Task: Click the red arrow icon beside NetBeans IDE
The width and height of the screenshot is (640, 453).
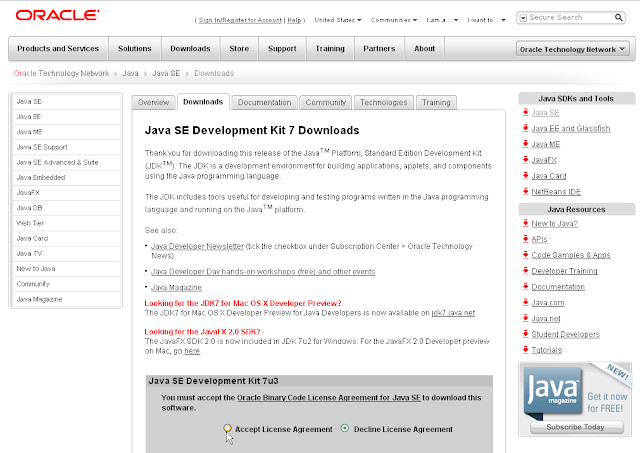Action: [526, 191]
